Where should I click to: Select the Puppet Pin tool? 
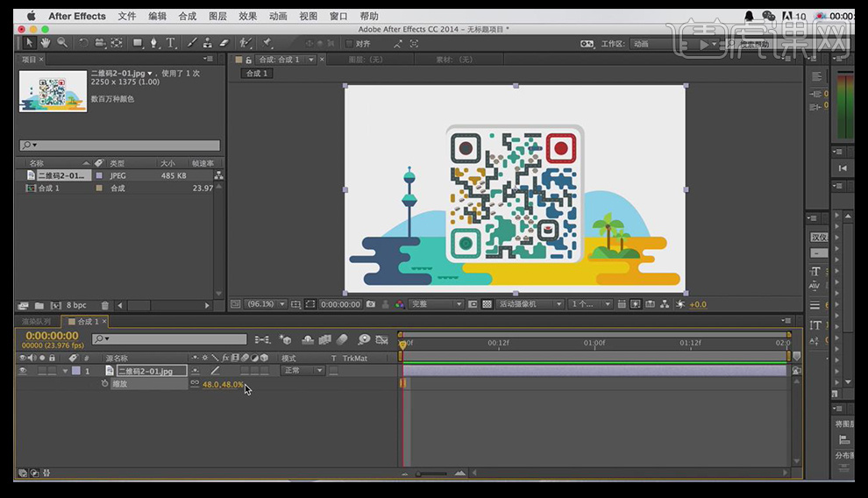(267, 42)
